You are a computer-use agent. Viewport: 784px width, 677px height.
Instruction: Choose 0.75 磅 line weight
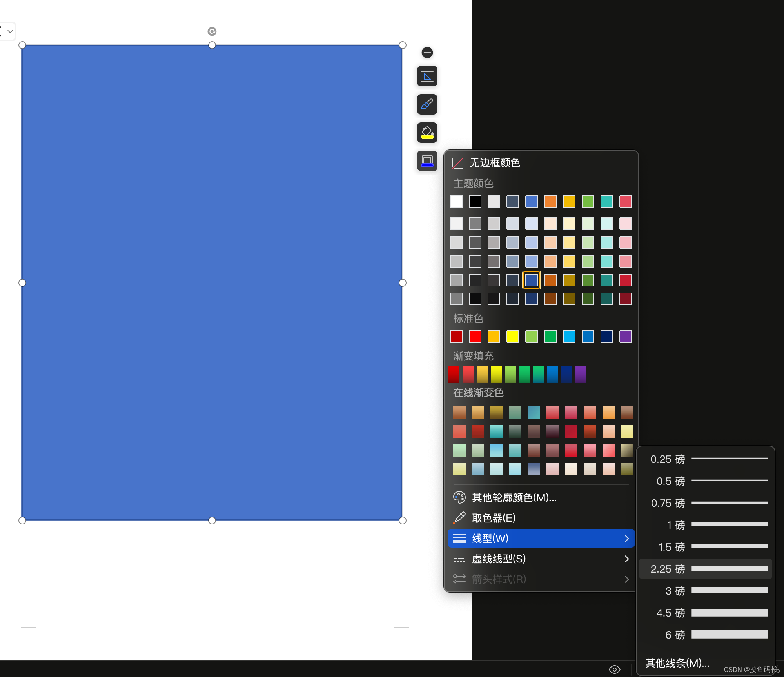point(705,503)
